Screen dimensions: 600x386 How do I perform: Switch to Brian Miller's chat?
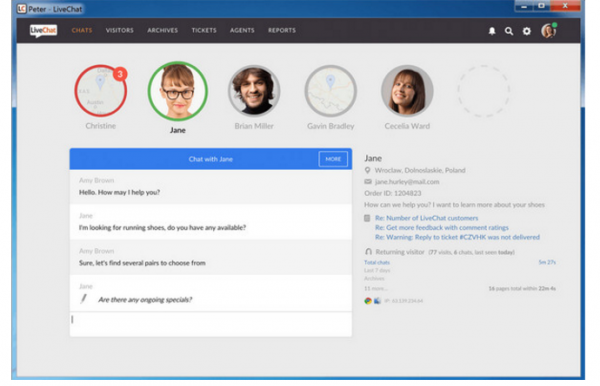[x=254, y=91]
